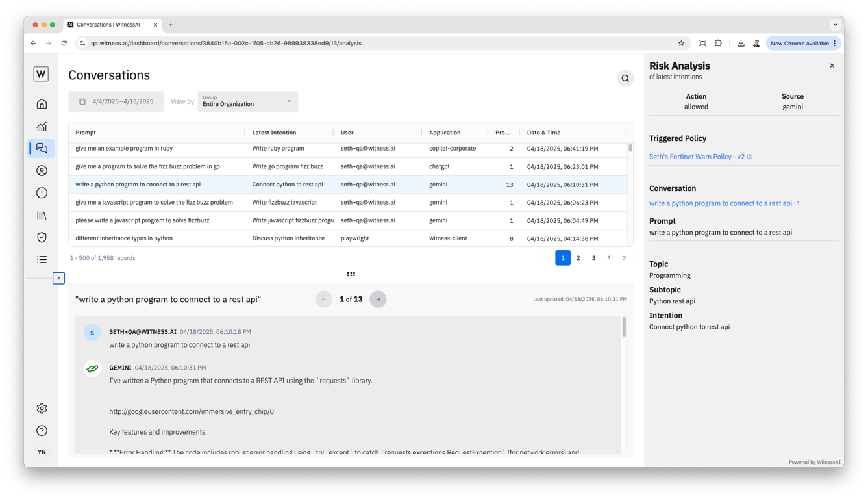Click the search magnifier icon
Image resolution: width=868 pixels, height=499 pixels.
625,79
